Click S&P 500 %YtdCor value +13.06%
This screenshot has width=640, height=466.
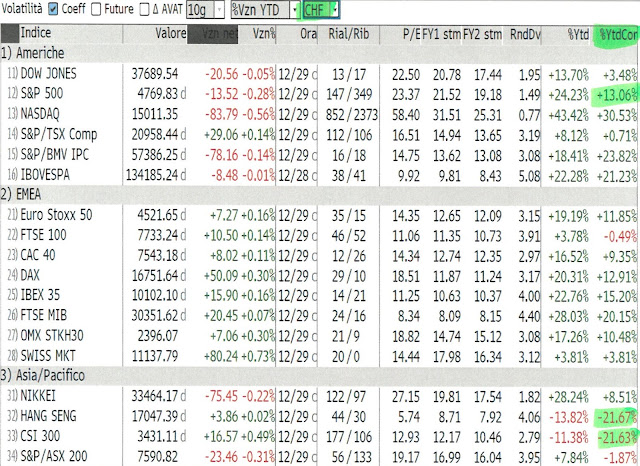(616, 95)
